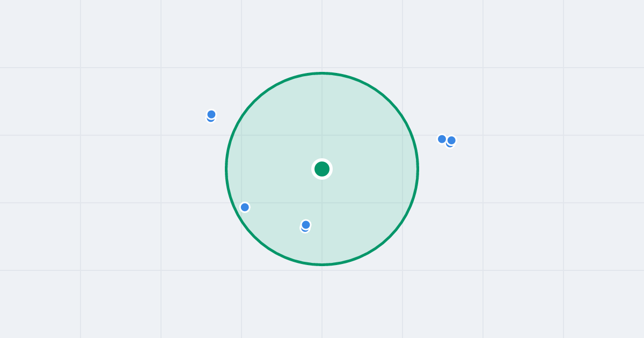Select the right blue dot of the right-side pair

tap(451, 141)
